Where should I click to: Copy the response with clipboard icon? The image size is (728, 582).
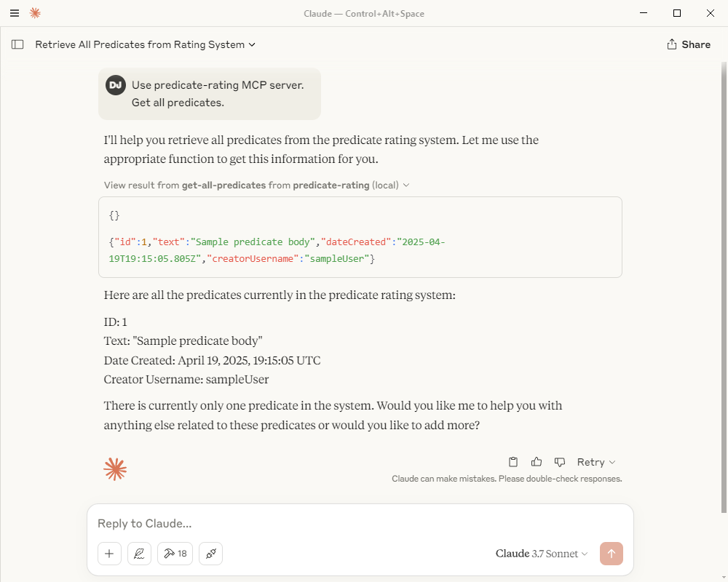513,462
